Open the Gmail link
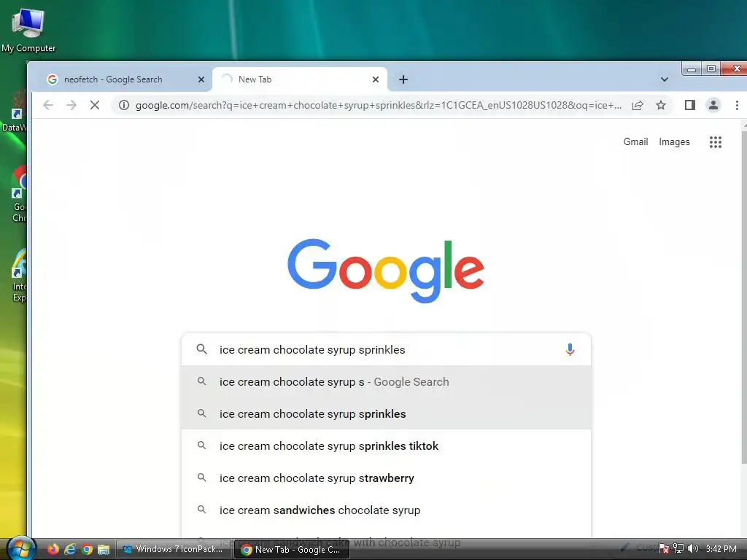Viewport: 747px width, 560px height. tap(635, 141)
